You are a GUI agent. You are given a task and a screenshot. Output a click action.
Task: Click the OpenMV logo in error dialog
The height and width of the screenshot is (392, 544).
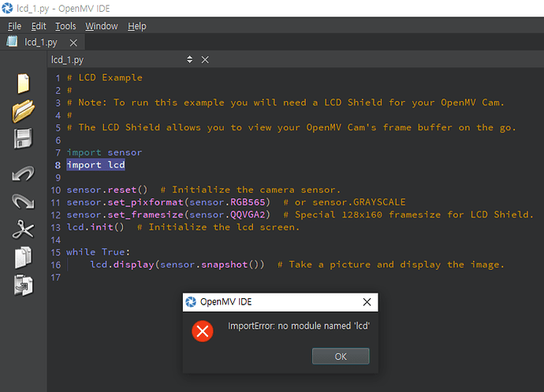[191, 302]
